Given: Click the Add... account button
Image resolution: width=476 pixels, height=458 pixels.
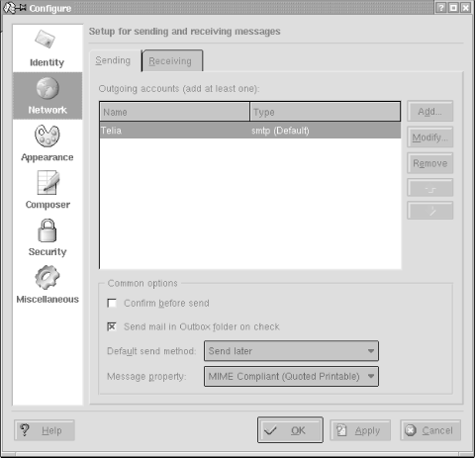Looking at the screenshot, I should pyautogui.click(x=429, y=112).
